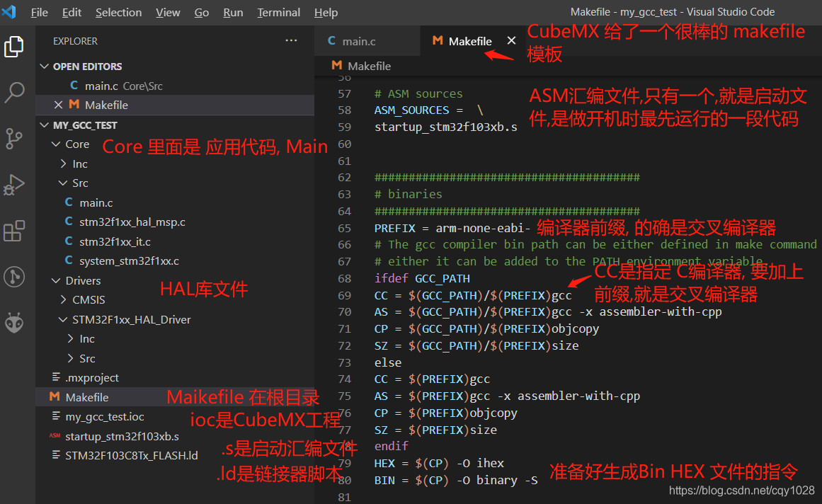Collapse the Drivers folder
This screenshot has width=822, height=504.
point(55,281)
